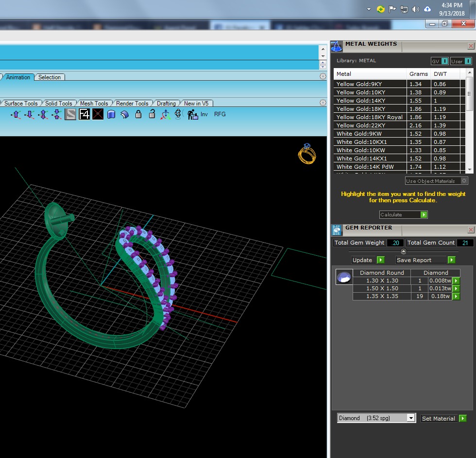Click green arrow for 1.30 X 1.30 row
This screenshot has width=476, height=458.
point(456,281)
